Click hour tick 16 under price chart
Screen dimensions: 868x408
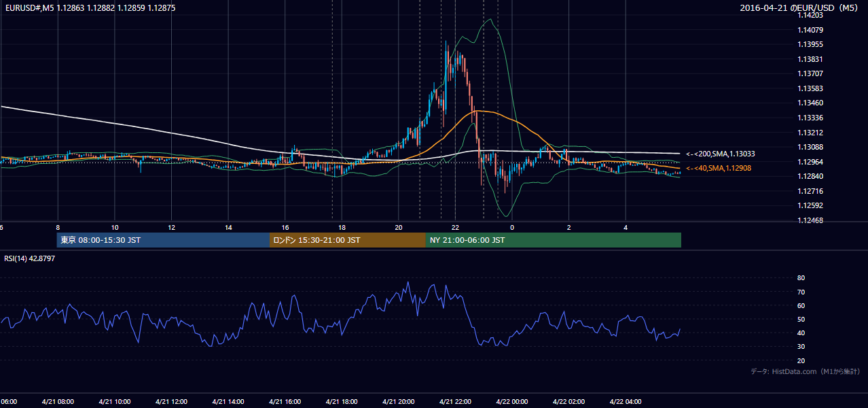pos(285,227)
